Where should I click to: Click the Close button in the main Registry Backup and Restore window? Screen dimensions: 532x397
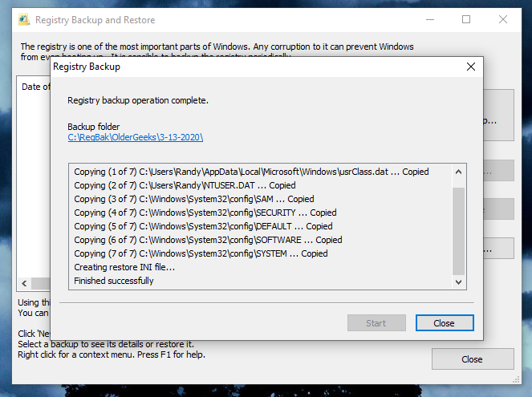(473, 359)
